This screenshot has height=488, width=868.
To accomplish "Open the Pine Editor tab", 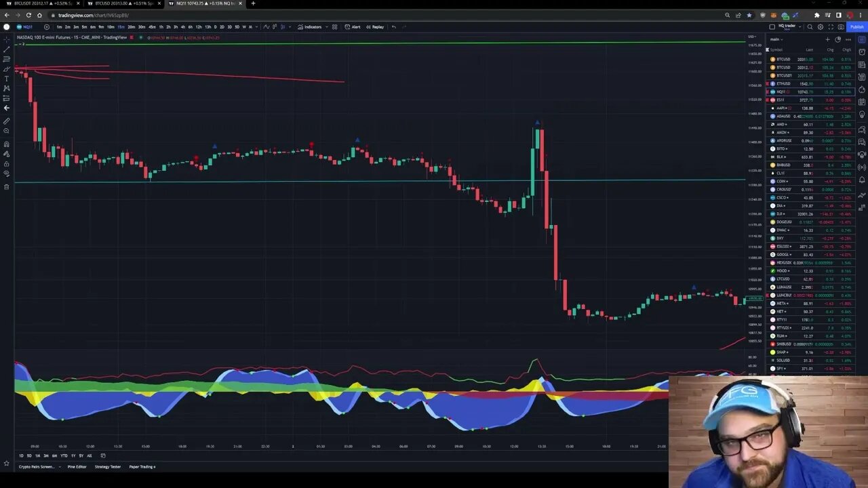I will coord(77,466).
